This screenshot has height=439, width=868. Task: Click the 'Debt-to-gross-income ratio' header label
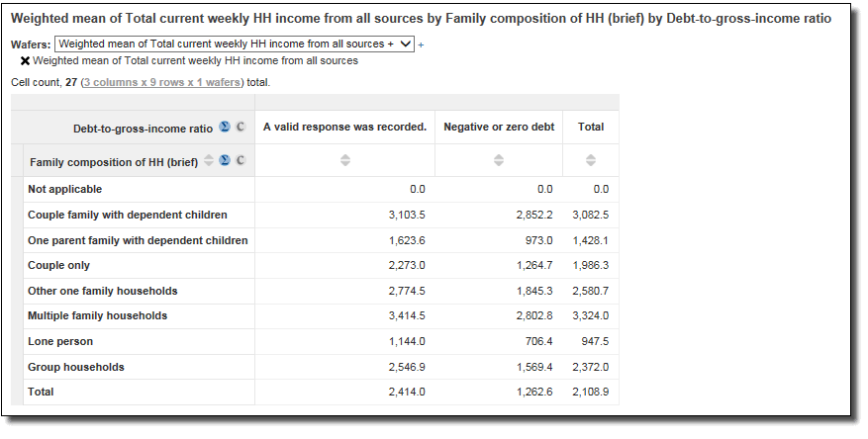pos(143,129)
